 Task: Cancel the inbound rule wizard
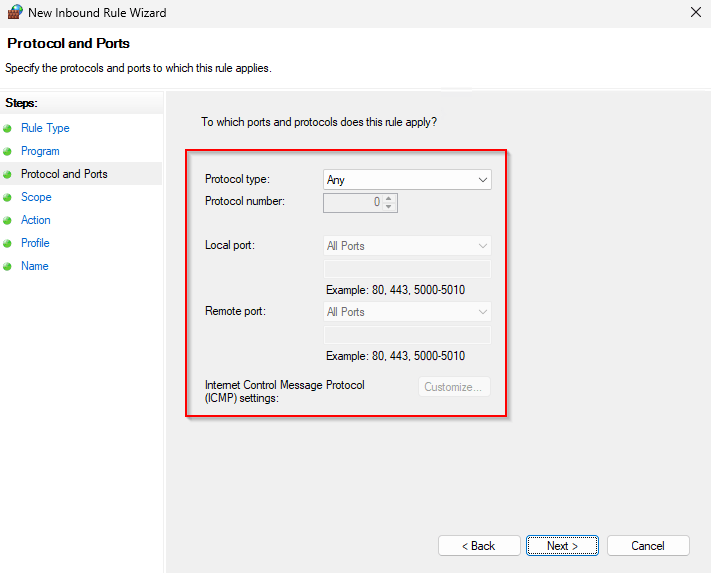click(x=648, y=546)
